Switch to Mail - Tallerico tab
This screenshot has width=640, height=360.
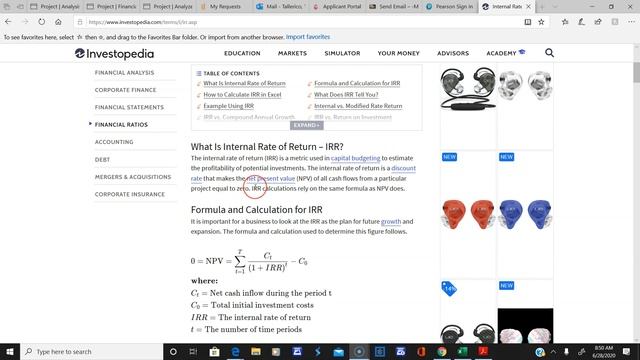click(x=280, y=7)
